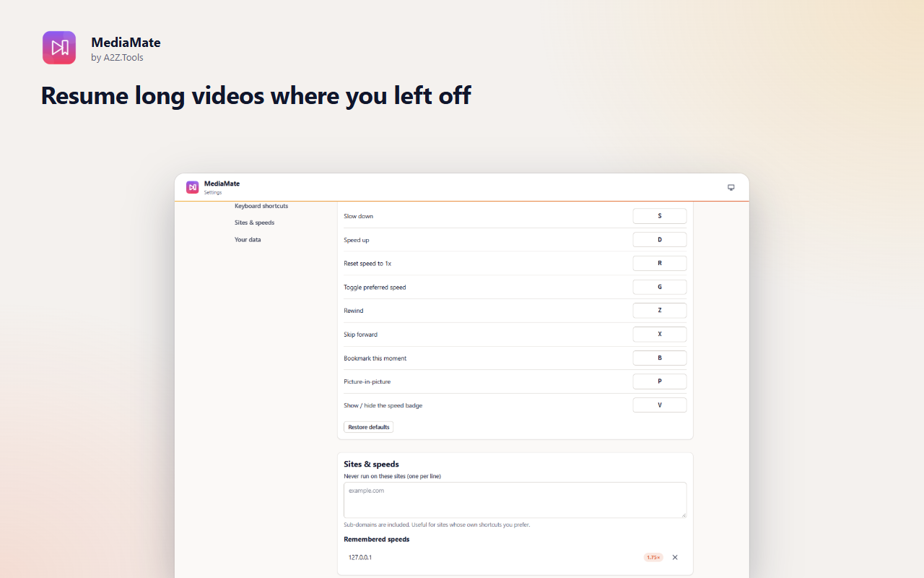Click the 'by A2Z.Tools' text
This screenshot has width=924, height=578.
pos(118,57)
